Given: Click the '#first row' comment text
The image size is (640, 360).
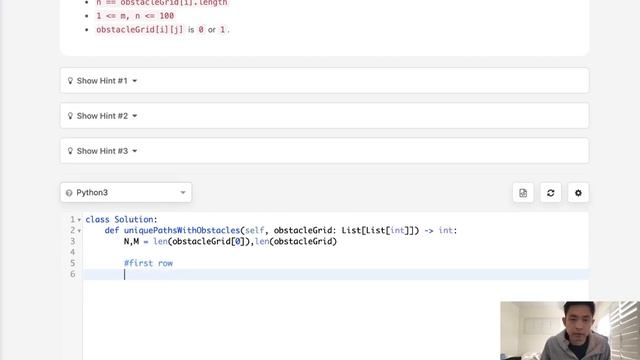Looking at the screenshot, I should (x=149, y=263).
